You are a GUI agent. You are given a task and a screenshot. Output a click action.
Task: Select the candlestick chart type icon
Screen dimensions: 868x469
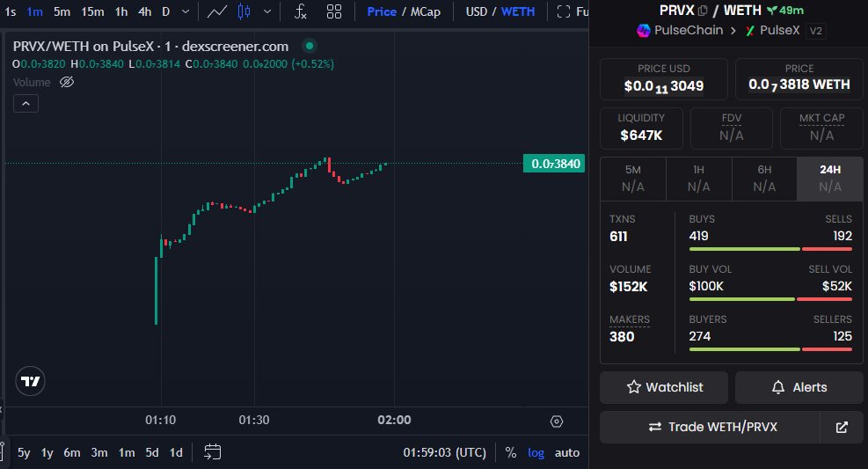pyautogui.click(x=244, y=11)
